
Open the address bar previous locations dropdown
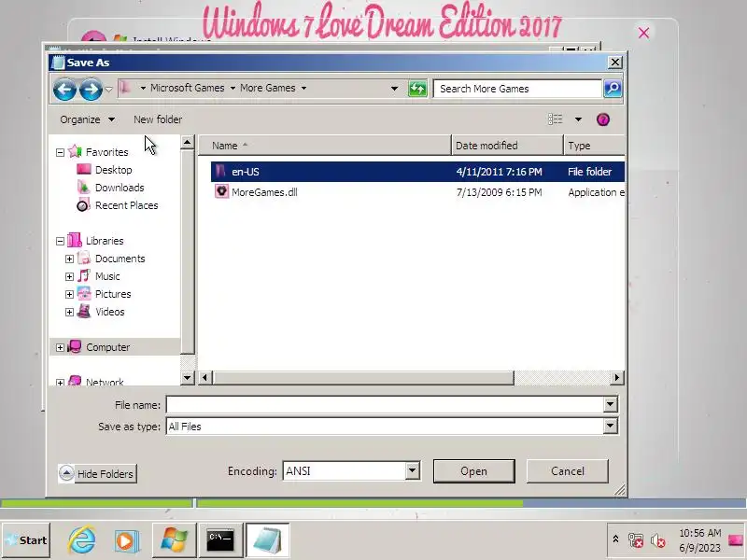coord(394,89)
